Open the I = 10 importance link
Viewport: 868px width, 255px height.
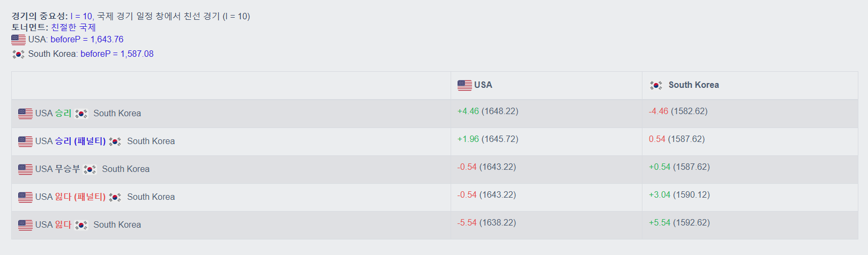[x=81, y=16]
